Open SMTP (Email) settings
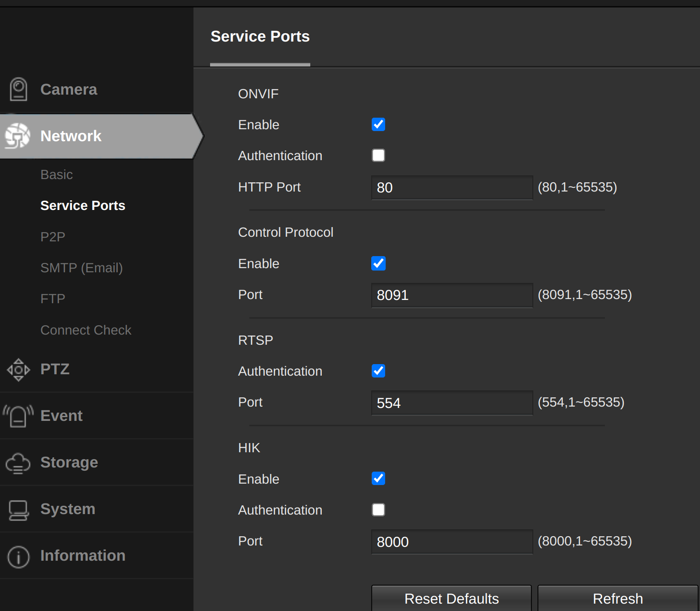Image resolution: width=700 pixels, height=611 pixels. 82,268
